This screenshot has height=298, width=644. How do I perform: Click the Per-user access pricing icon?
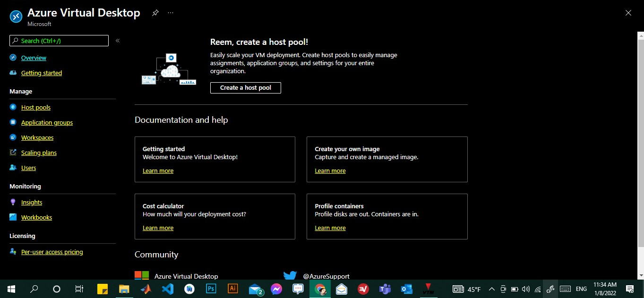pos(13,252)
